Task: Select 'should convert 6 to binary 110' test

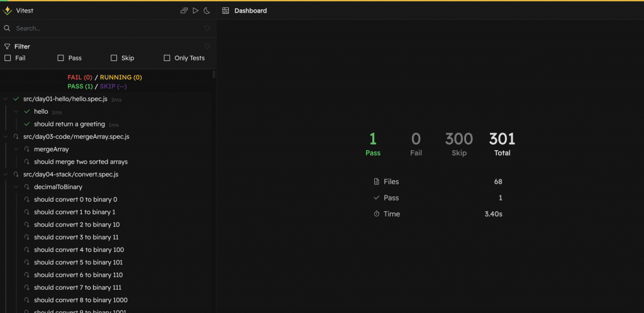Action: point(79,275)
